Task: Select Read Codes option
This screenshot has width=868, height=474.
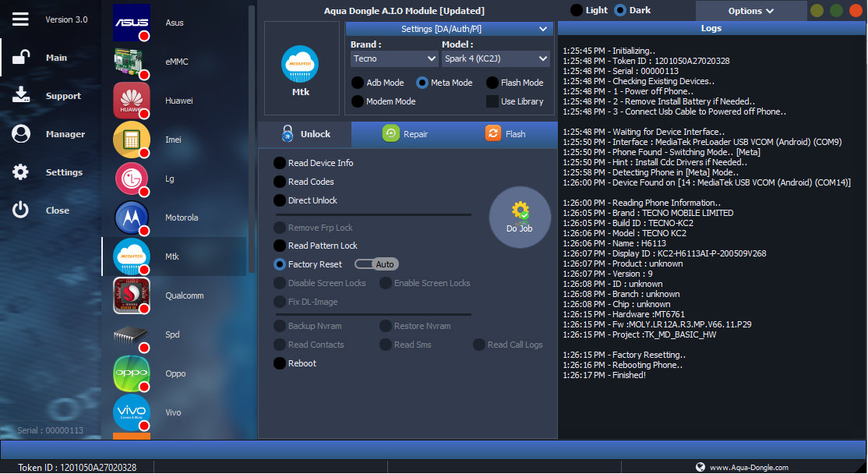Action: pyautogui.click(x=304, y=182)
